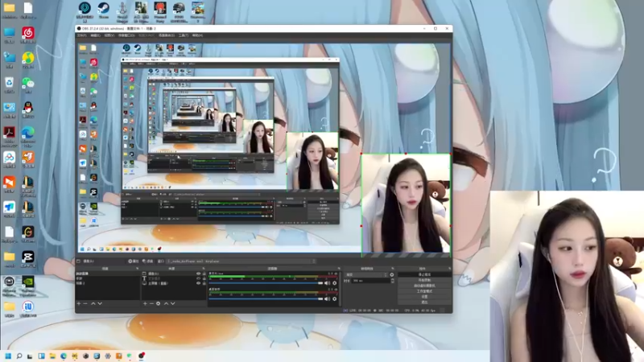Toggle visibility of the webcam source
The height and width of the screenshot is (362, 644).
pos(198,274)
